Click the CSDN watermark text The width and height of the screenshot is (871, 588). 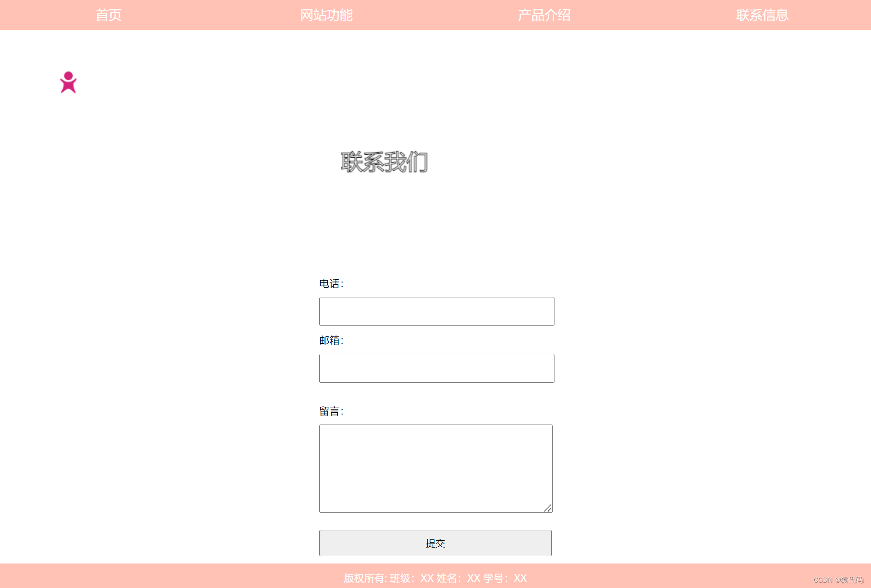[839, 580]
